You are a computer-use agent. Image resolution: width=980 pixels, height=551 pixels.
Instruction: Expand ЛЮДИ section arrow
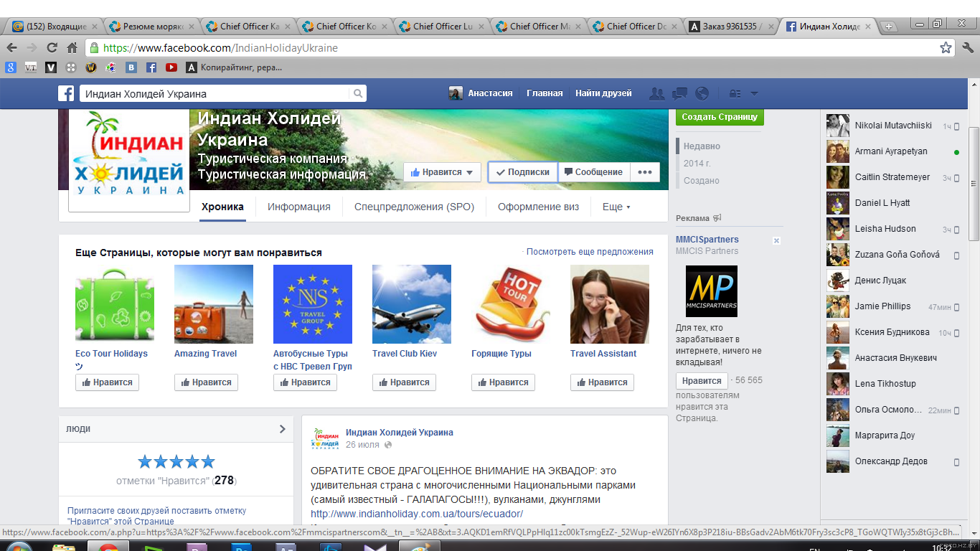click(282, 429)
